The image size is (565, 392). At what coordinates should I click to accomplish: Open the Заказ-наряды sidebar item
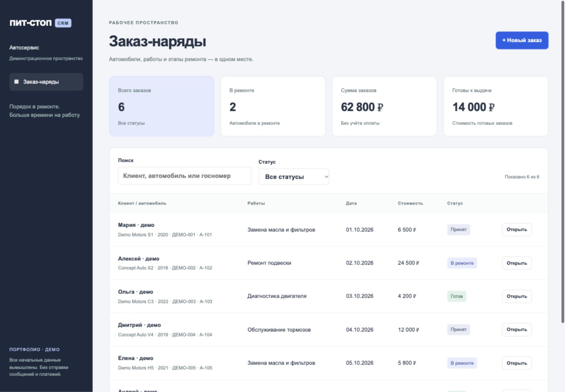[x=46, y=82]
